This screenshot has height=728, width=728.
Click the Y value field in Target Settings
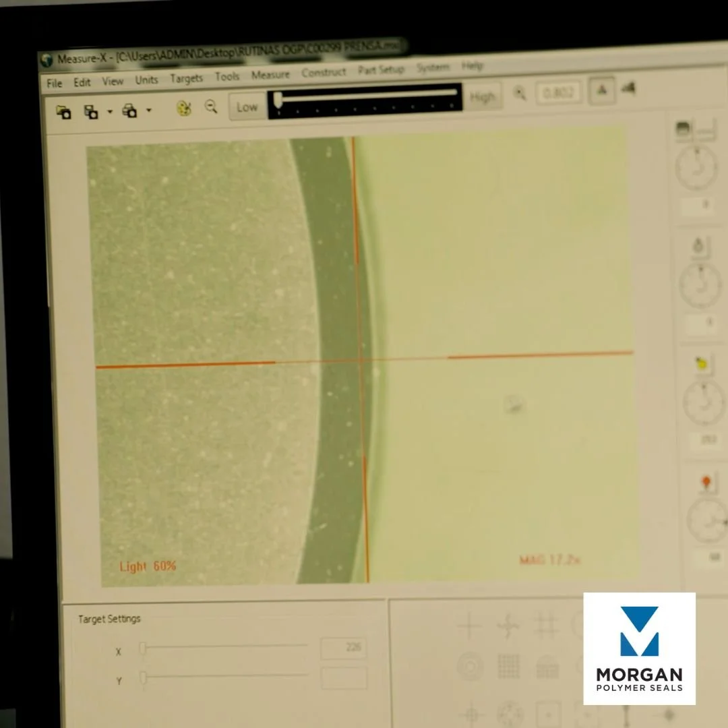point(344,678)
